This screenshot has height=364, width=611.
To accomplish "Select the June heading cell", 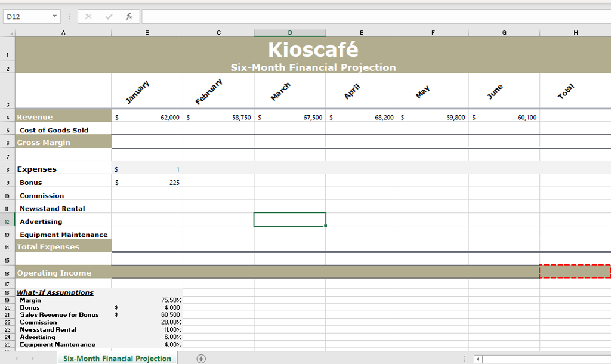I will (504, 91).
